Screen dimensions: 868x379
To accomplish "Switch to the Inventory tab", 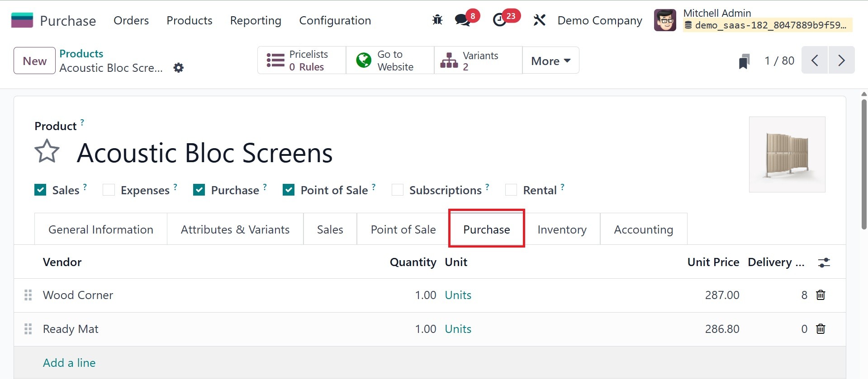I will (562, 229).
